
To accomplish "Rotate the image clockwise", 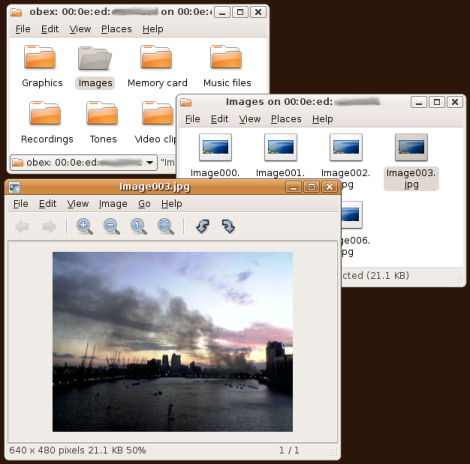I will tap(228, 227).
